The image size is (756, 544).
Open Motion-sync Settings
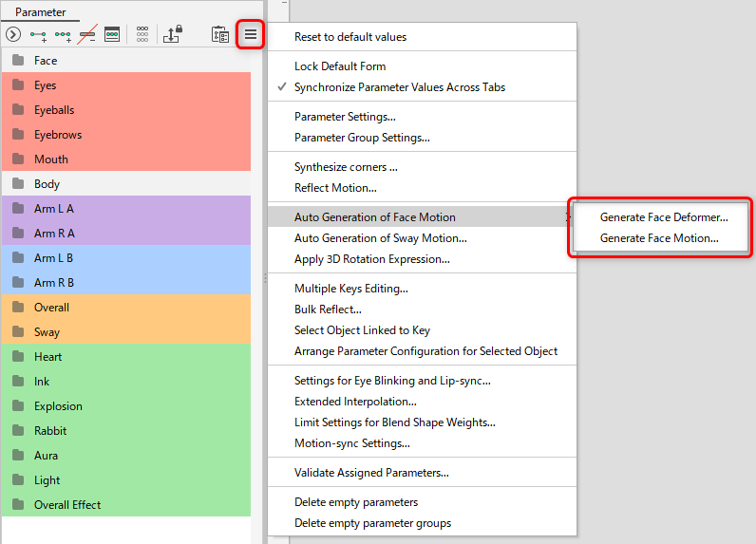point(422,443)
